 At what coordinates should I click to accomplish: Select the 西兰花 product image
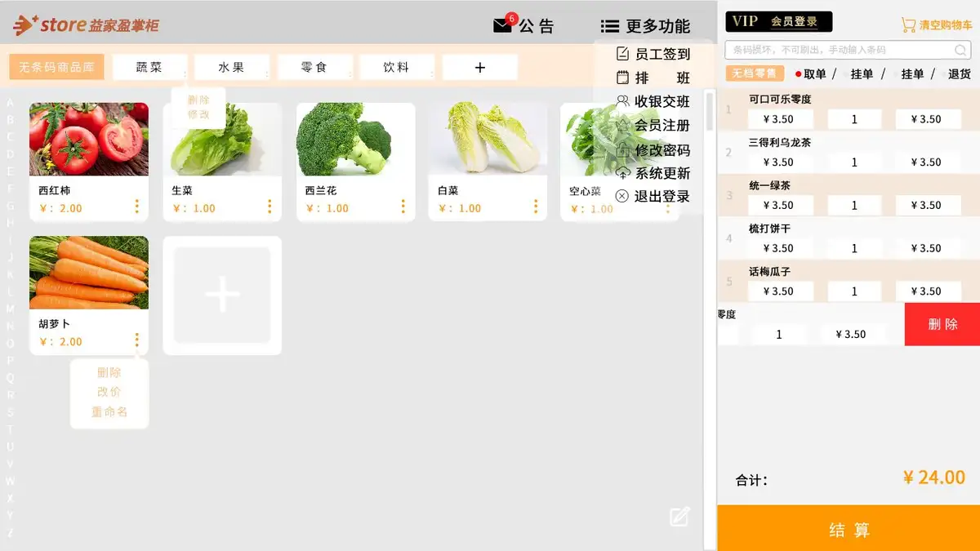[x=355, y=139]
